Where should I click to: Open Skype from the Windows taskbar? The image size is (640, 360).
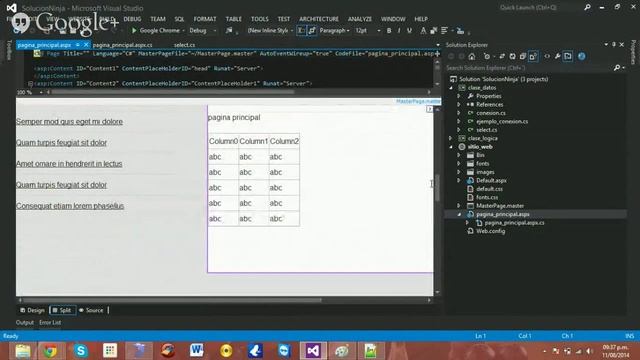(x=81, y=351)
